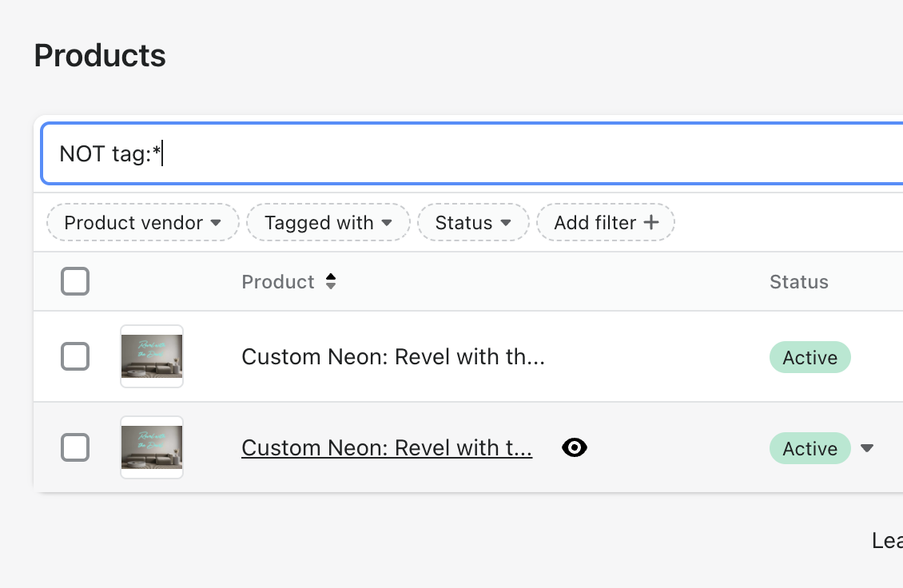Focus the search field containing NOT tag:*
The width and height of the screenshot is (903, 588).
(x=479, y=153)
